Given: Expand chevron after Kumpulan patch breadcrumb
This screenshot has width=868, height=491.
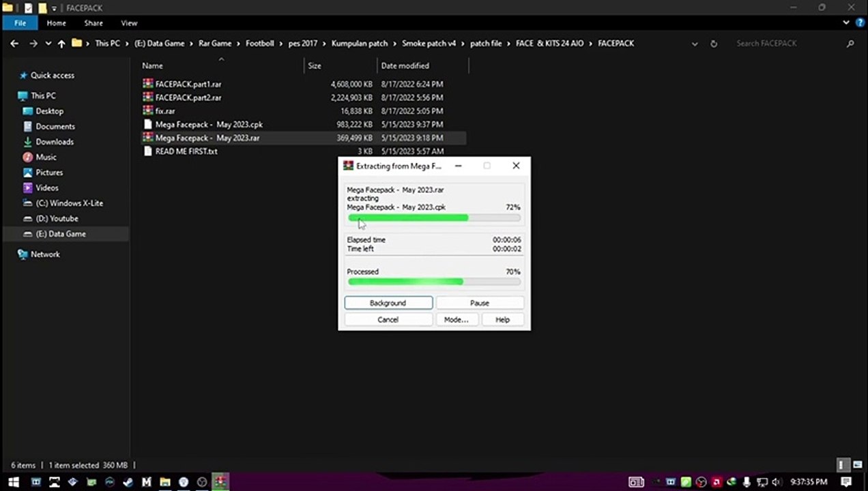Looking at the screenshot, I should (394, 43).
